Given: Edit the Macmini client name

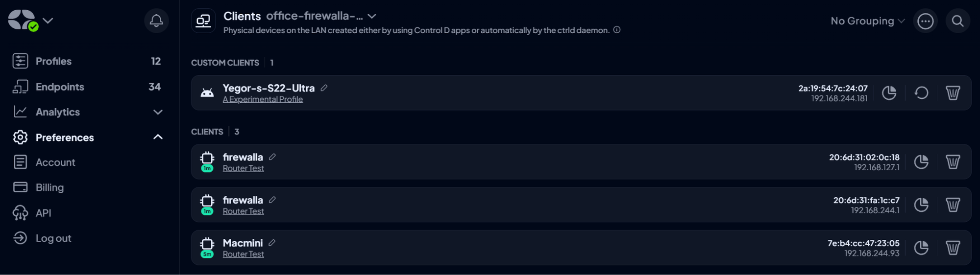Looking at the screenshot, I should 272,243.
